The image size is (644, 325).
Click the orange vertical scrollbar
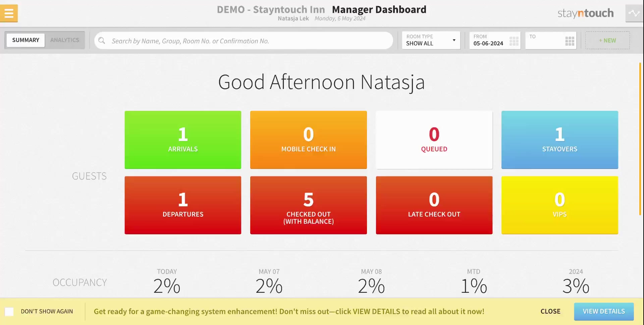(640, 139)
